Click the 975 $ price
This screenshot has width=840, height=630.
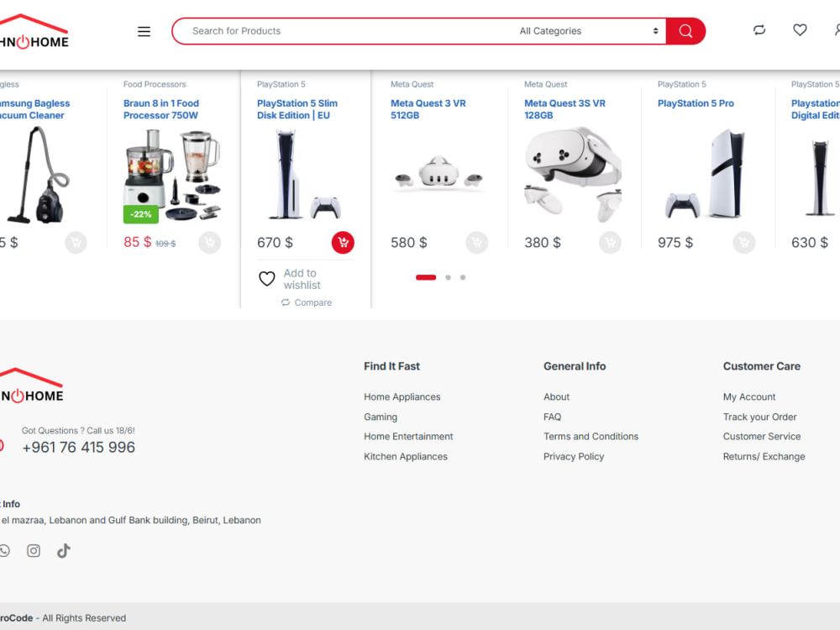coord(675,243)
